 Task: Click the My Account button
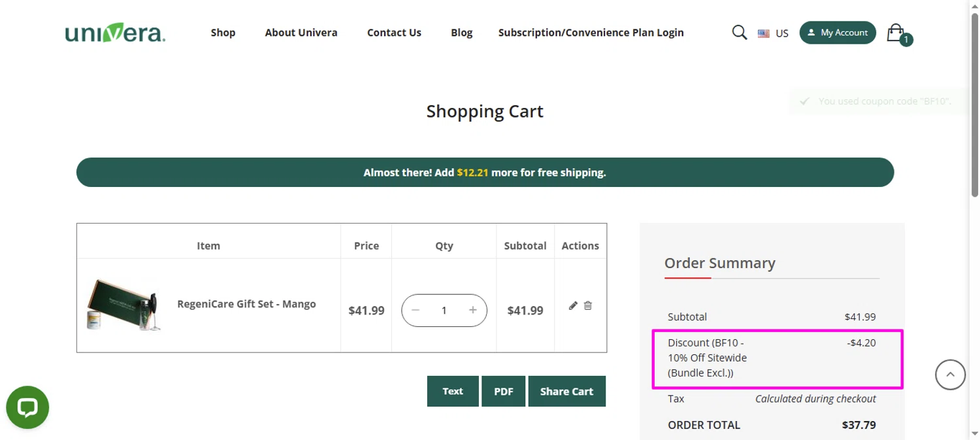tap(838, 33)
